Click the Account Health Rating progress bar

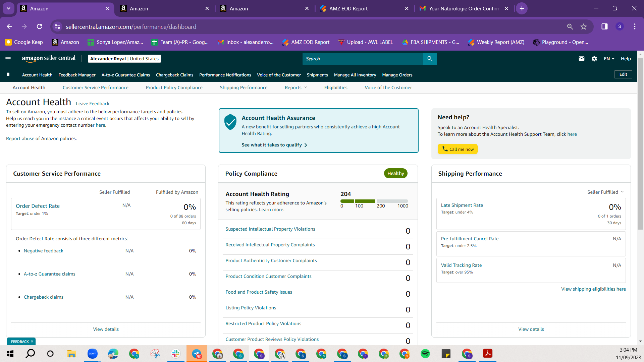tap(374, 201)
